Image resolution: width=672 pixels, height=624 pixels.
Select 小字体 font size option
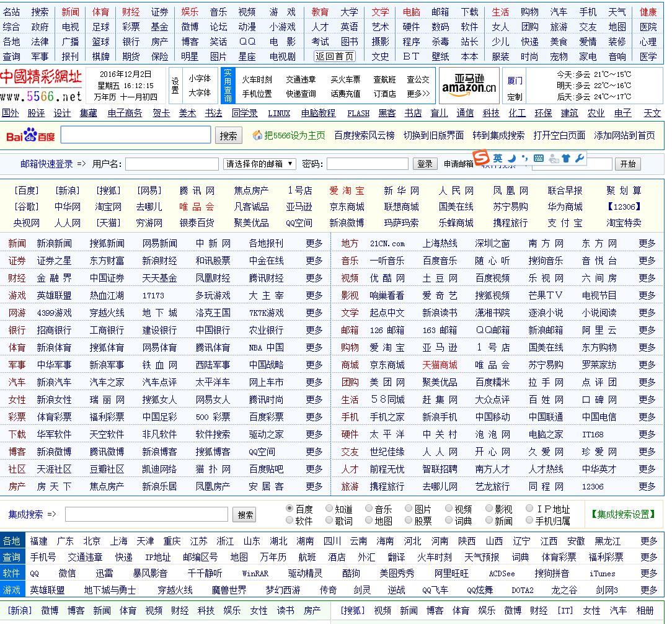pyautogui.click(x=200, y=79)
